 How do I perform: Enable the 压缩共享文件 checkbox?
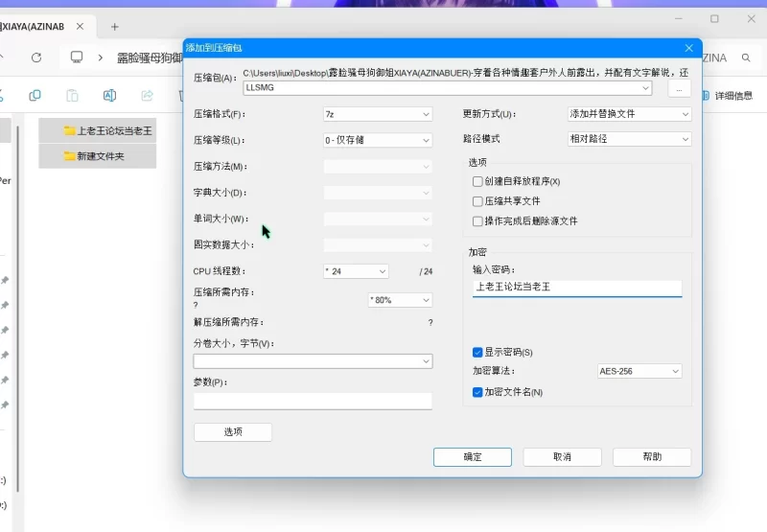[477, 201]
